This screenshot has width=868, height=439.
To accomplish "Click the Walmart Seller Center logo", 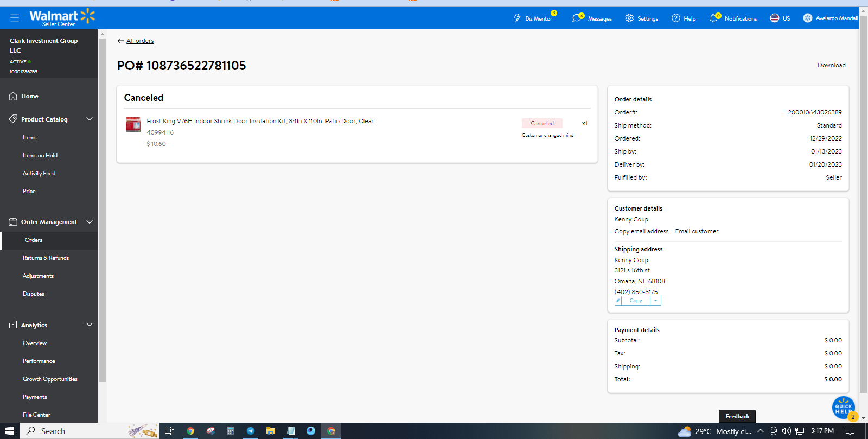I will [x=62, y=18].
